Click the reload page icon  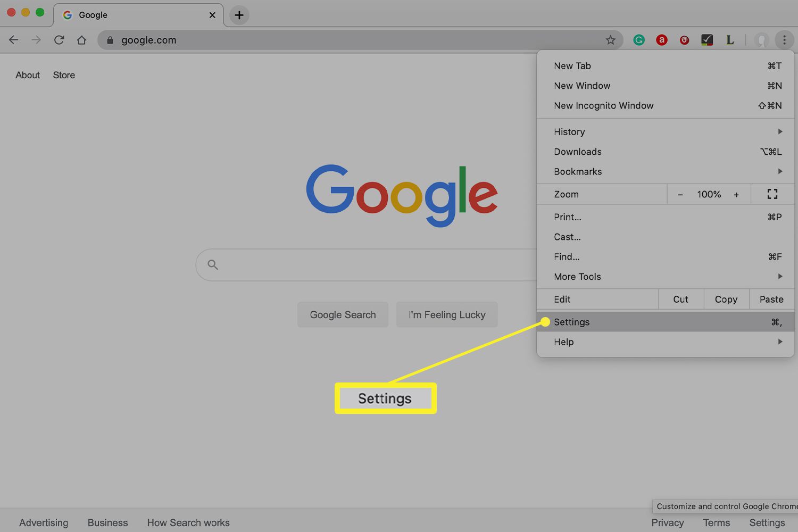(x=59, y=40)
